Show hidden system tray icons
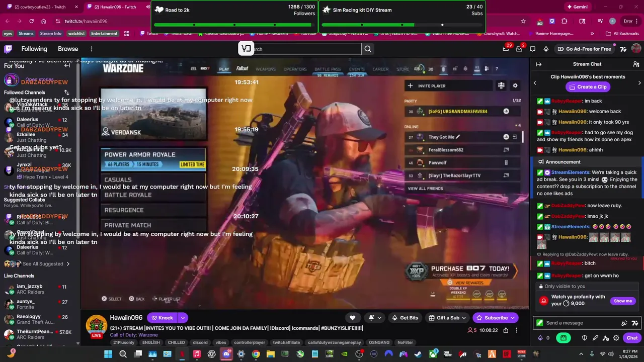The image size is (644, 362). [x=581, y=354]
